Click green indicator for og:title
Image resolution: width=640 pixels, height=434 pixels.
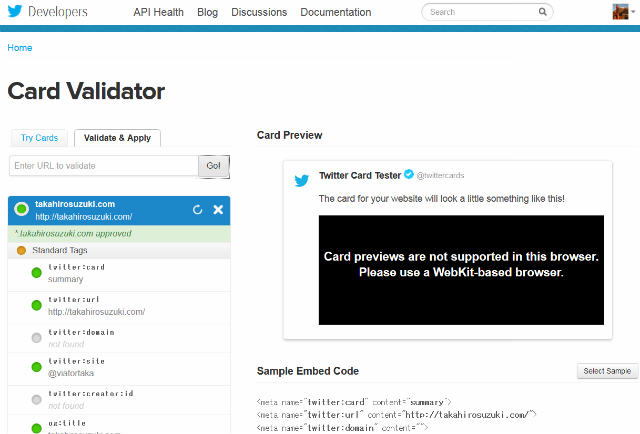coord(36,428)
